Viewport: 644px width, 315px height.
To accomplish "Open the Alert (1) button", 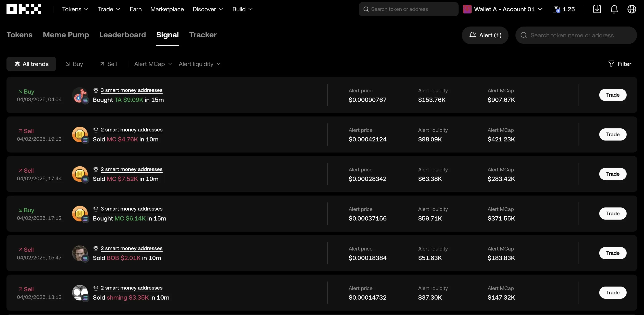I will click(x=485, y=35).
